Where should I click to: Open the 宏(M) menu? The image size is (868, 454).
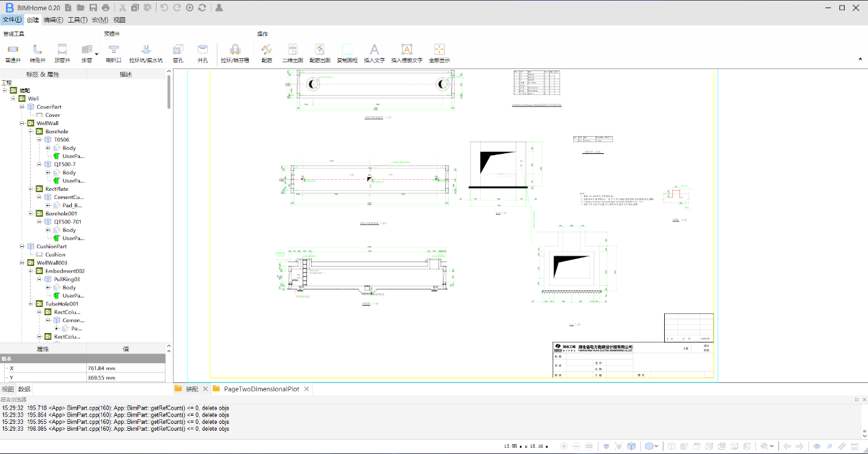pos(100,20)
